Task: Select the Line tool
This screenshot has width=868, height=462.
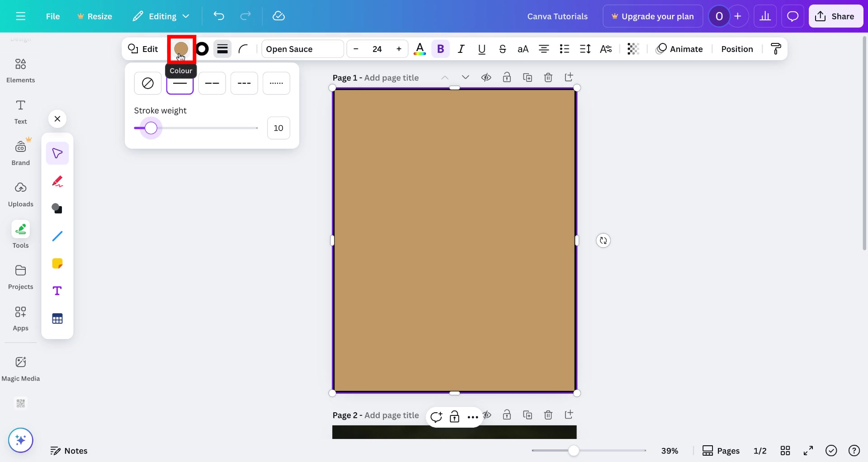Action: [57, 236]
